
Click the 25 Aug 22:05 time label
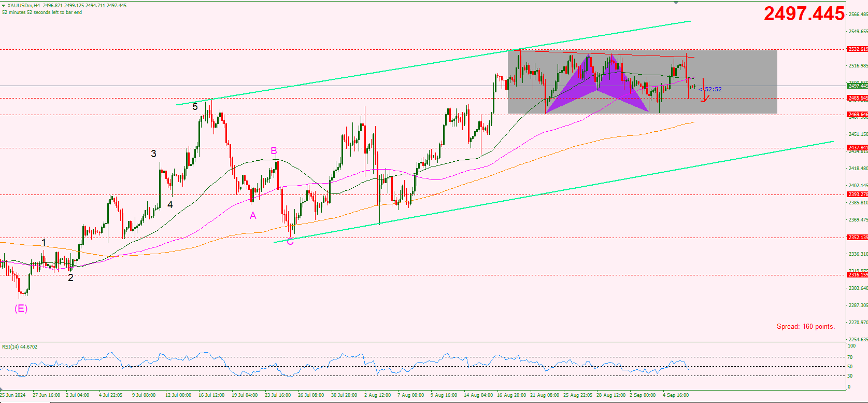pos(577,395)
